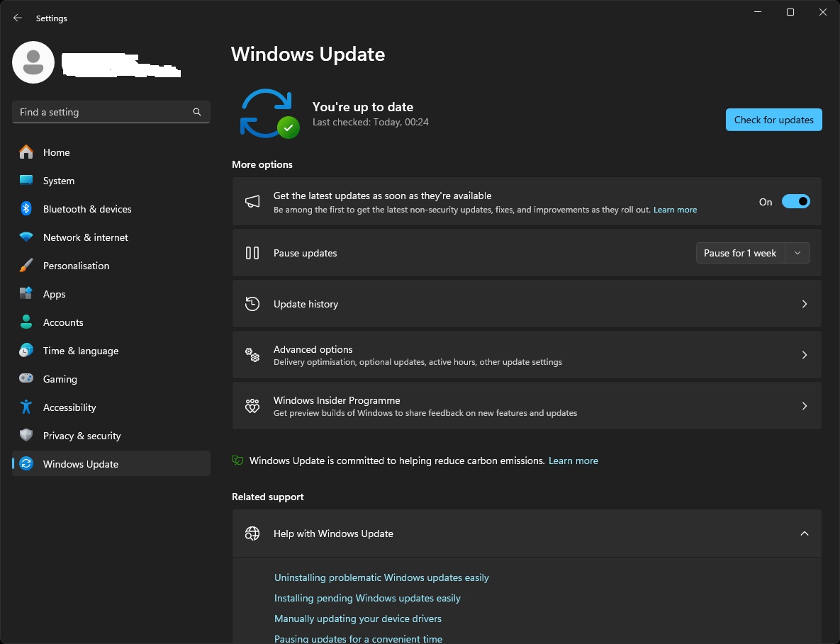Select Windows Update in the sidebar
The width and height of the screenshot is (840, 644).
tap(111, 463)
